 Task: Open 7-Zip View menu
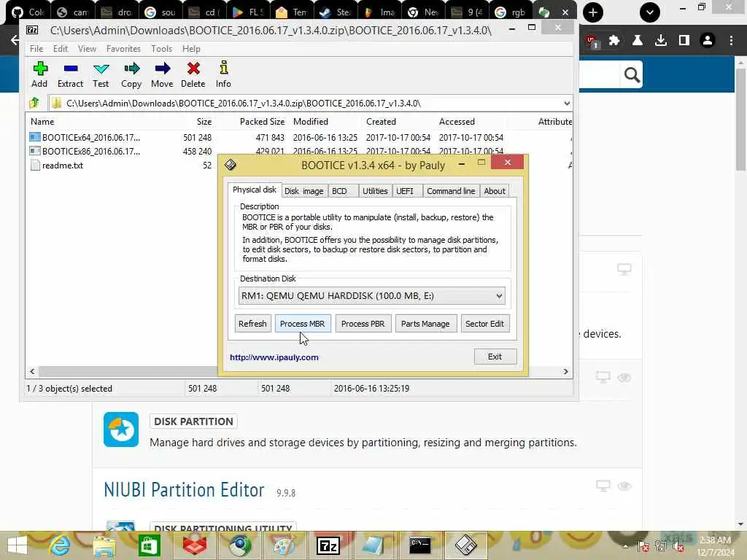point(88,49)
